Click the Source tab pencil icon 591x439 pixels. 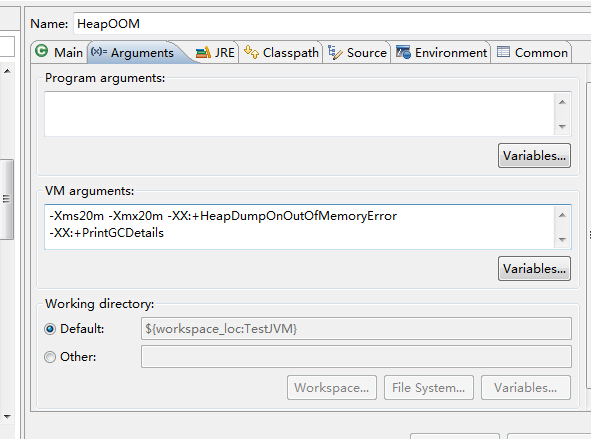[335, 52]
